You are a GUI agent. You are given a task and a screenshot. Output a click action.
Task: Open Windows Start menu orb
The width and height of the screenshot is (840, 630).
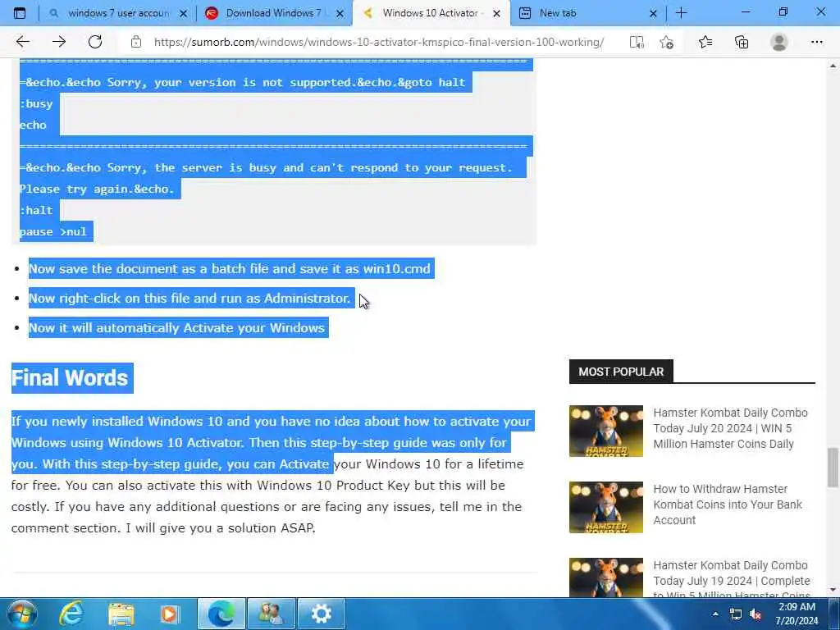pos(21,614)
